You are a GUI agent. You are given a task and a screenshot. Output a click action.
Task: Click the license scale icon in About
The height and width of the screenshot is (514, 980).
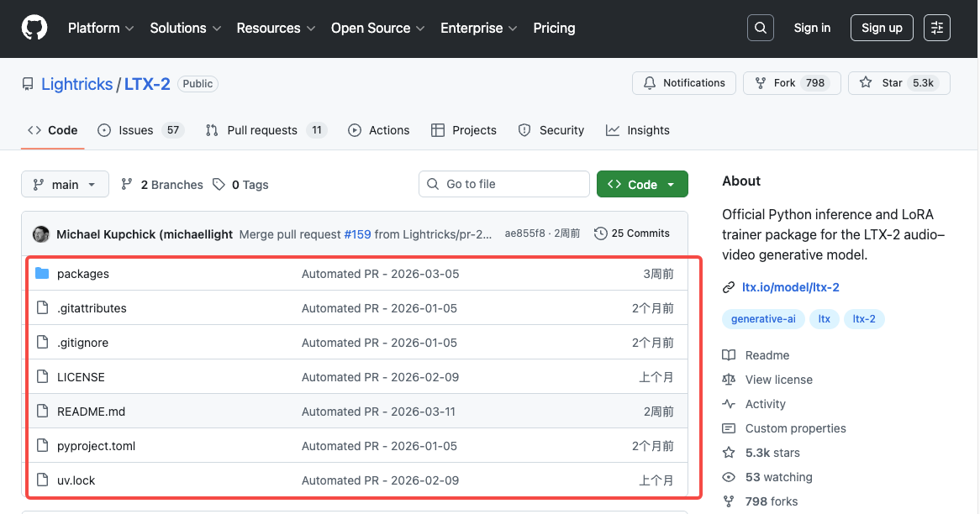point(729,380)
